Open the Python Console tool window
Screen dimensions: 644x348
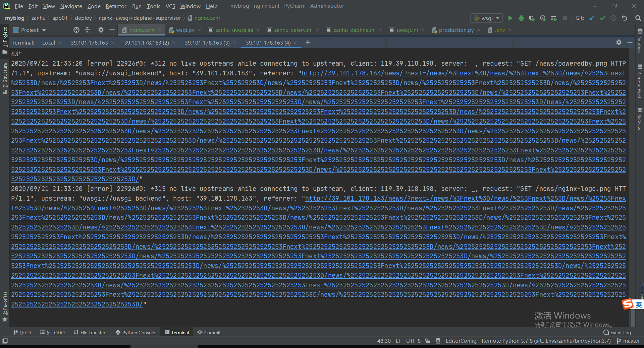(135, 333)
